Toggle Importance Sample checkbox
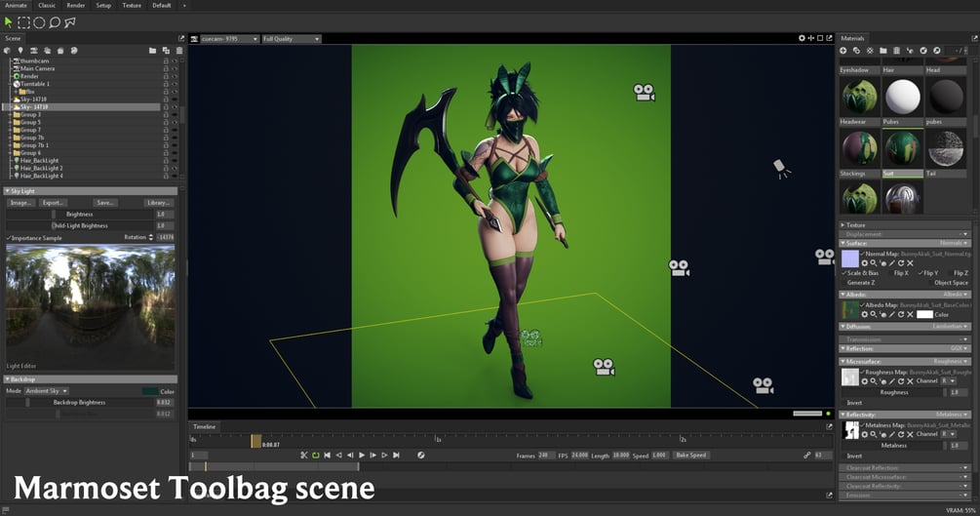The image size is (980, 516). (9, 238)
